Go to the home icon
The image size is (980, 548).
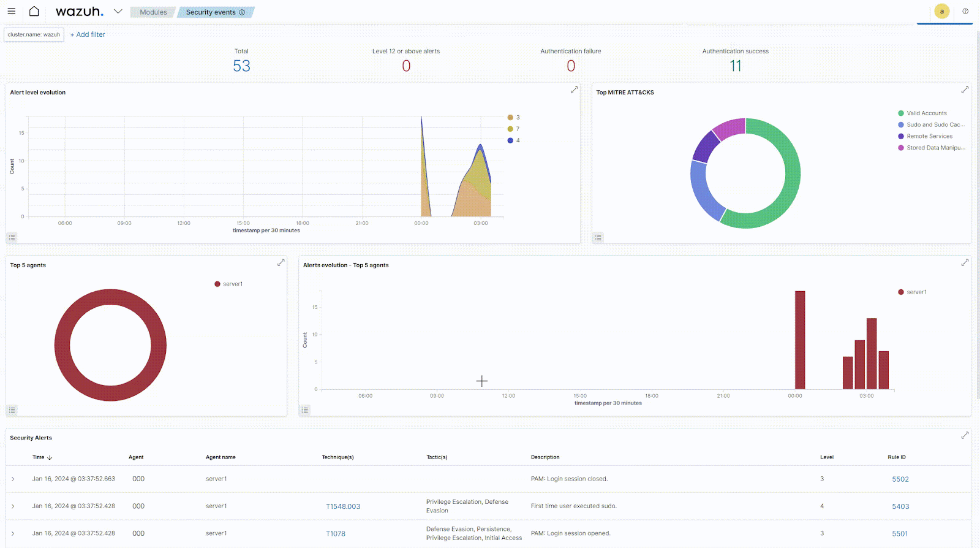(34, 12)
